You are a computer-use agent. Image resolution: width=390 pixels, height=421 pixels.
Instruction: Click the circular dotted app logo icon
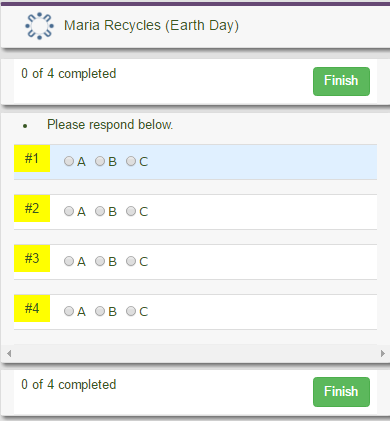39,26
